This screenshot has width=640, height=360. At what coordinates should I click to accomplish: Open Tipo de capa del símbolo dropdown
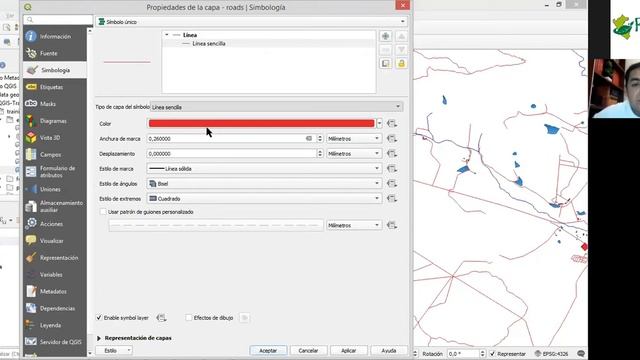[x=277, y=107]
